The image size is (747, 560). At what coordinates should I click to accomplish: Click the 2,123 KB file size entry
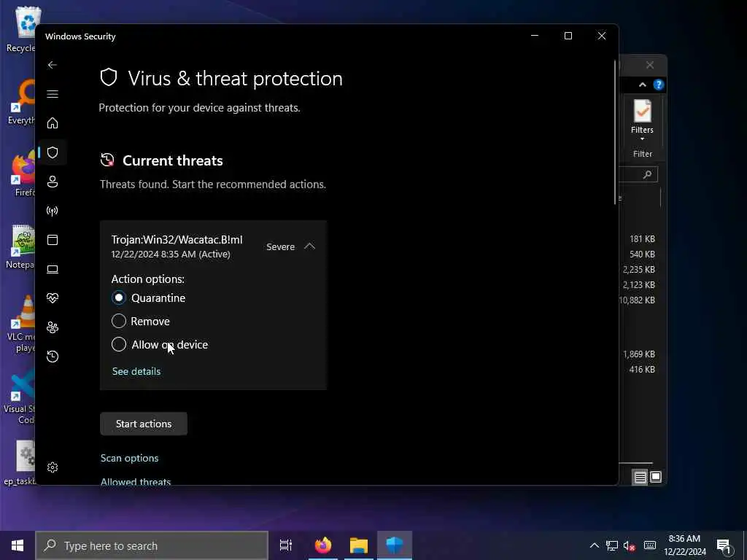[639, 285]
